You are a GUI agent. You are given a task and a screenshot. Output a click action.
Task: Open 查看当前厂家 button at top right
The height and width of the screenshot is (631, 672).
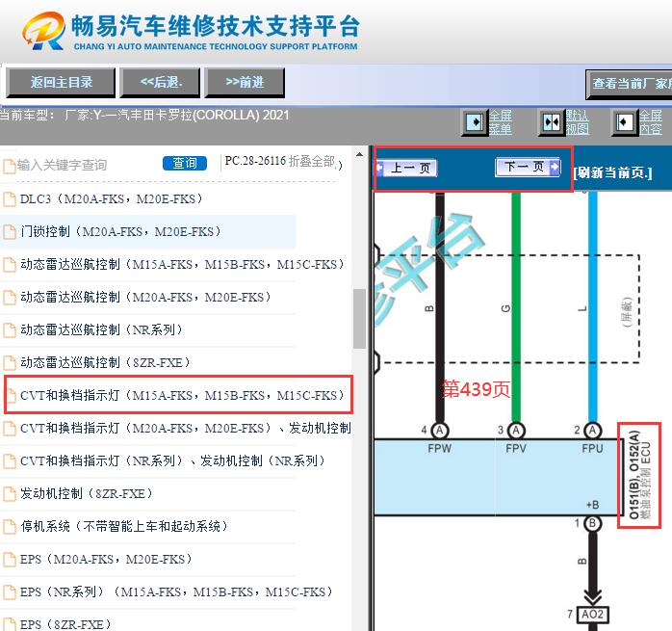coord(629,84)
